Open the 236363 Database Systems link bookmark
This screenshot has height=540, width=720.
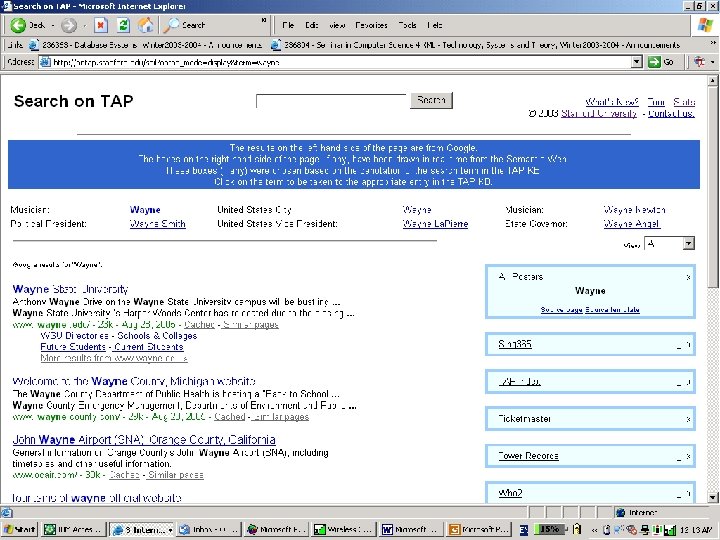pos(146,45)
